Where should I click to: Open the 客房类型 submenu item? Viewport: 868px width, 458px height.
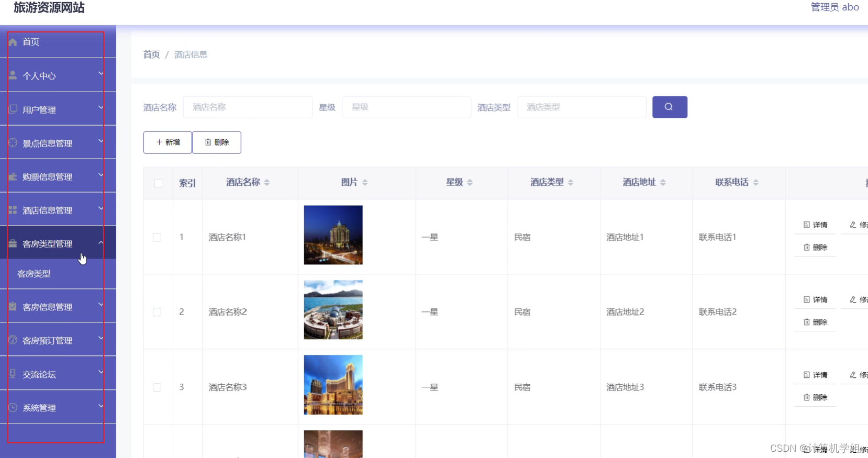[x=58, y=274]
